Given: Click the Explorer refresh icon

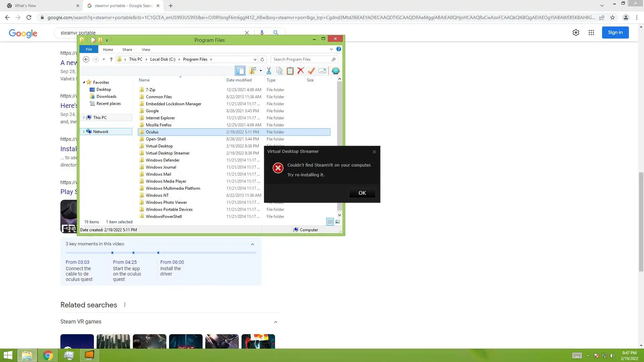Looking at the screenshot, I should pyautogui.click(x=262, y=59).
